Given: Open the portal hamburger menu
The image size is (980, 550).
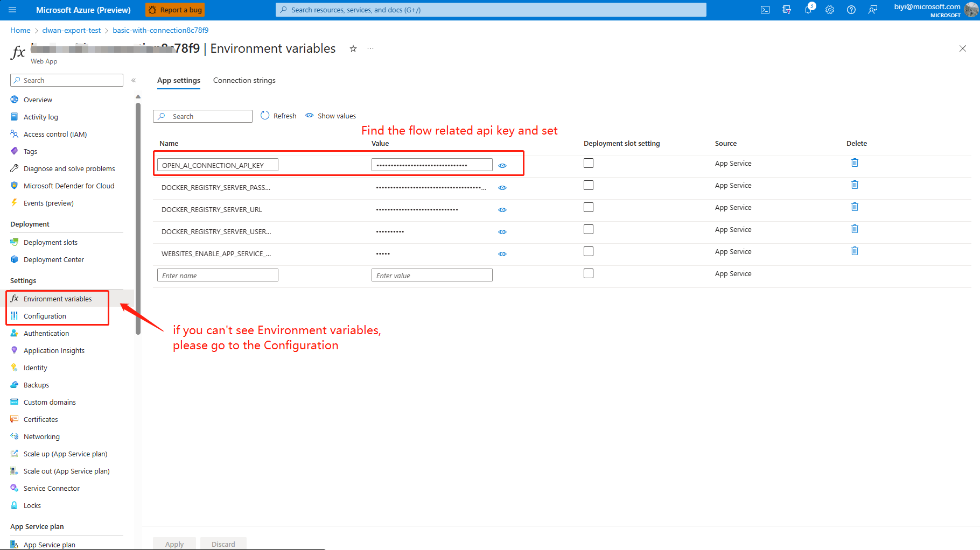Looking at the screenshot, I should point(13,10).
